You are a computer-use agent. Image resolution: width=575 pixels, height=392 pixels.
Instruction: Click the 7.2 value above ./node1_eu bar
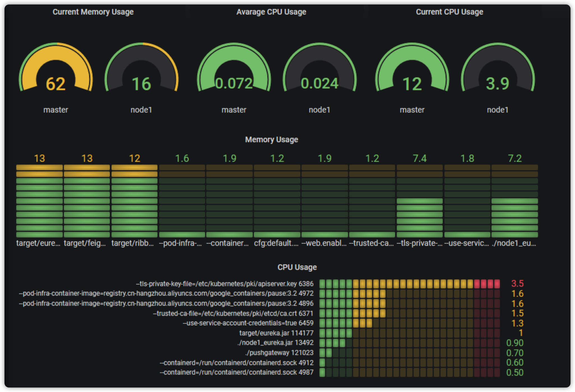[515, 158]
